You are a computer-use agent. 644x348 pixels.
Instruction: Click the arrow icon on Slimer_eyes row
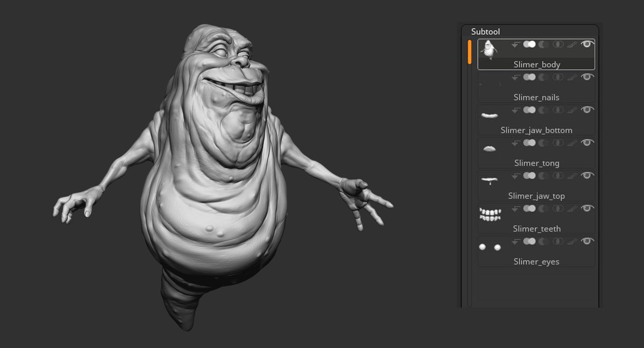click(516, 241)
